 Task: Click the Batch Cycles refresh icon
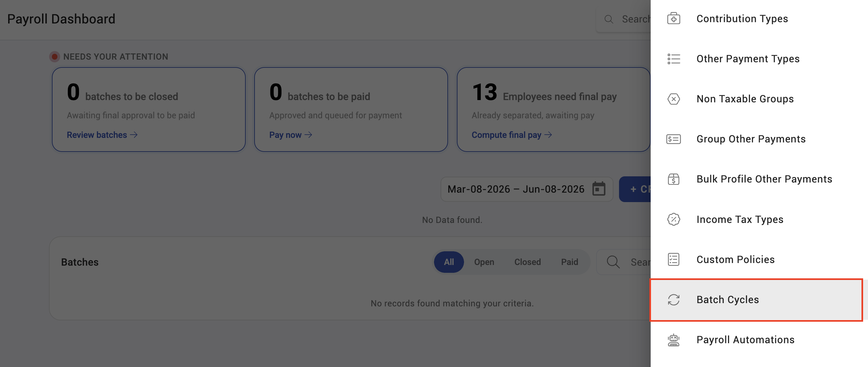coord(674,299)
